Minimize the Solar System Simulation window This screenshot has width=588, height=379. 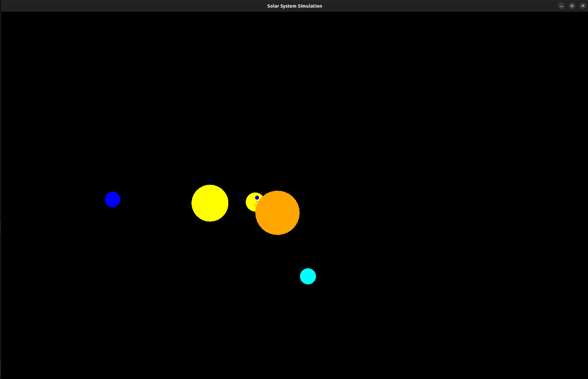561,6
